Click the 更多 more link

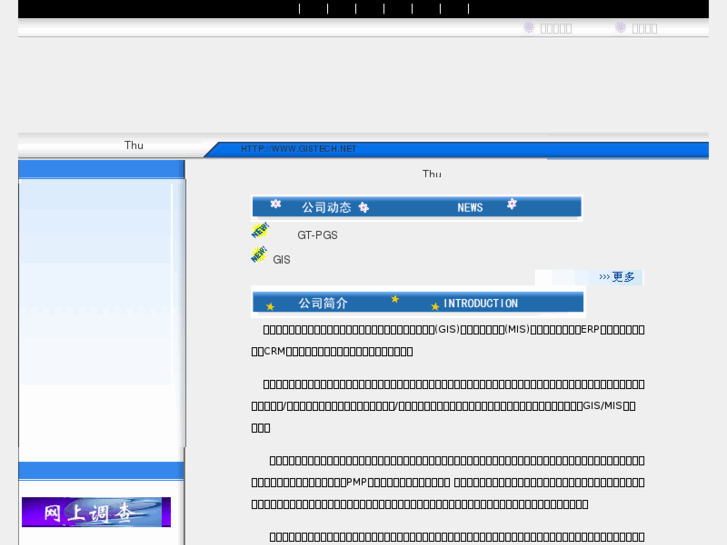coord(617,277)
